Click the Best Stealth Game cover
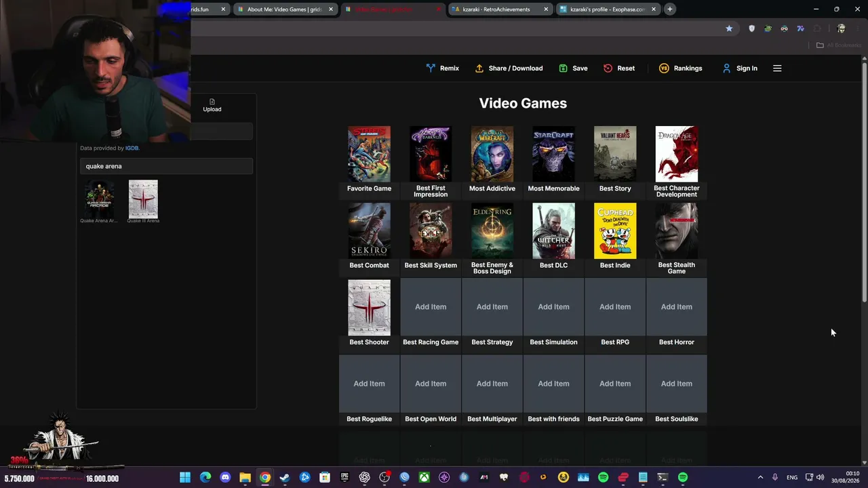 click(x=677, y=231)
